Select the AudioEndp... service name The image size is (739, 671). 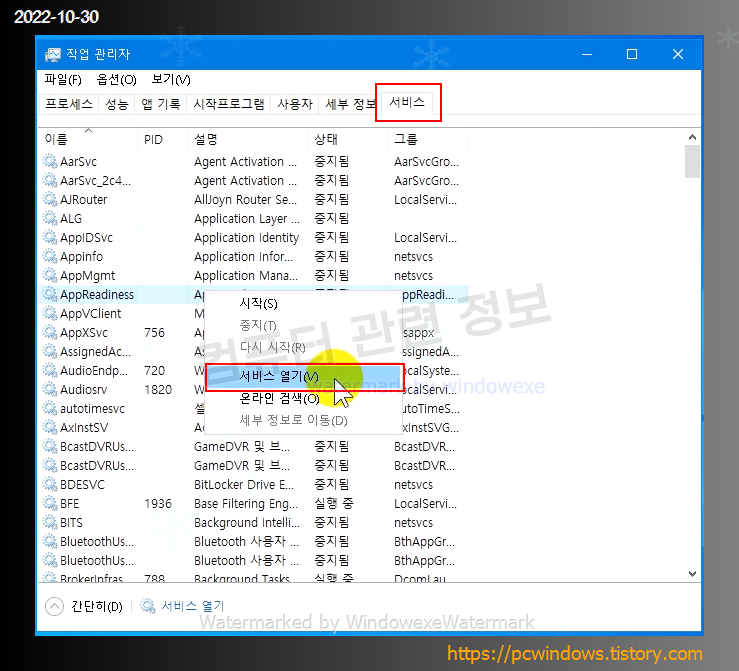[x=93, y=370]
